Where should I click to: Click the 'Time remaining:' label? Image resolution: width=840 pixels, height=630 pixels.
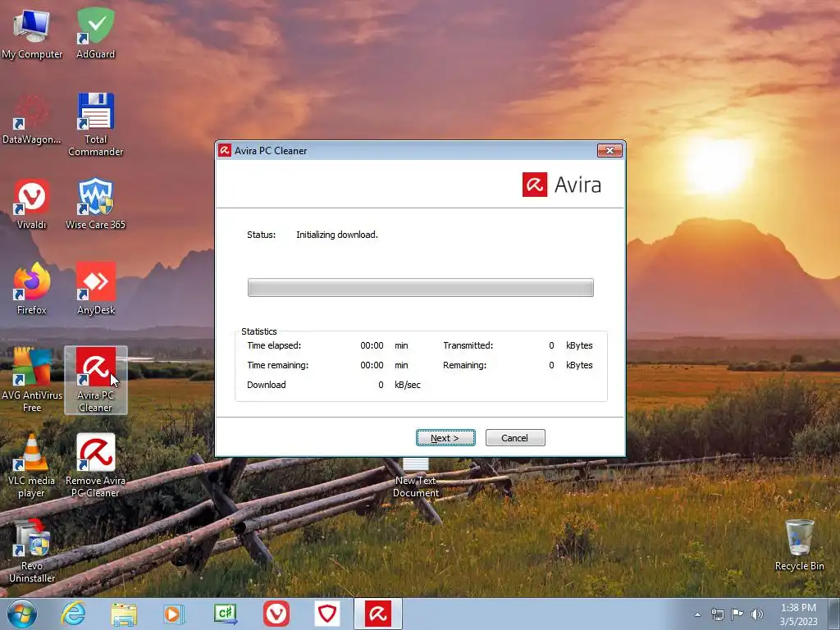277,365
